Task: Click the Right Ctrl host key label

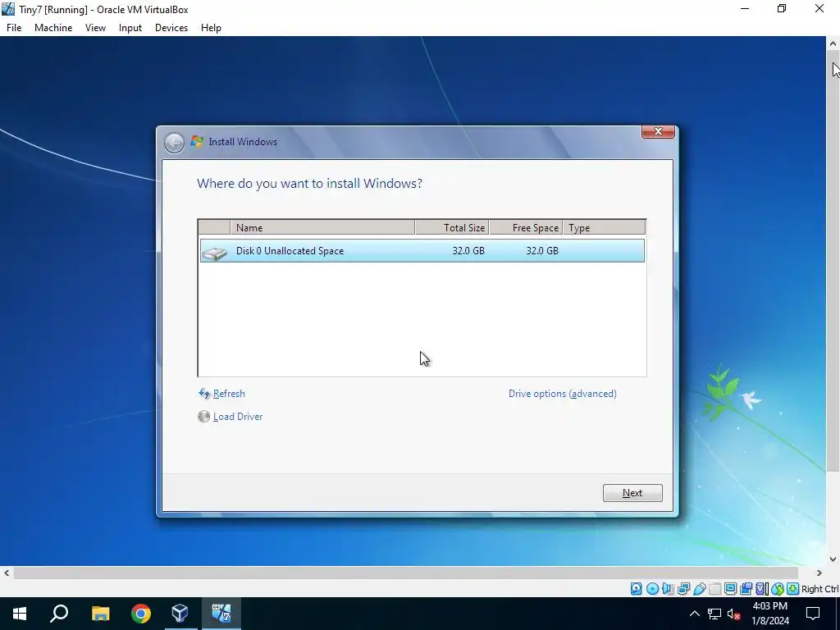Action: pyautogui.click(x=820, y=589)
